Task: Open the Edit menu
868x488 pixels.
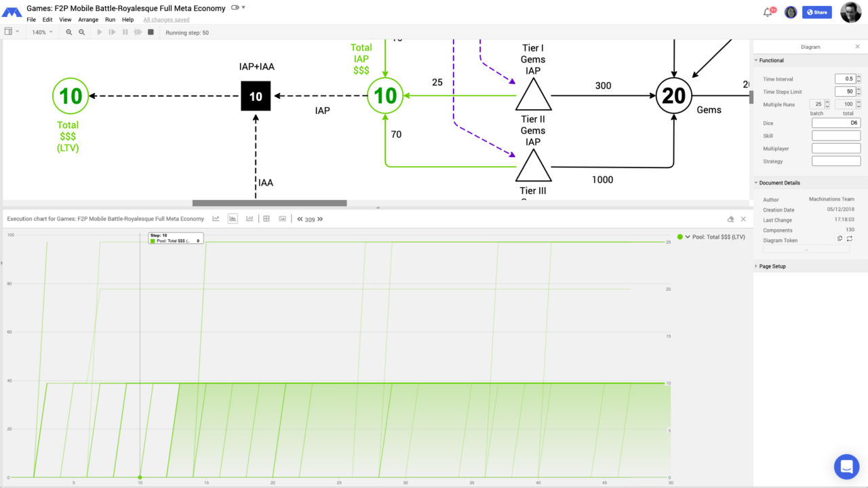Action: (x=47, y=20)
